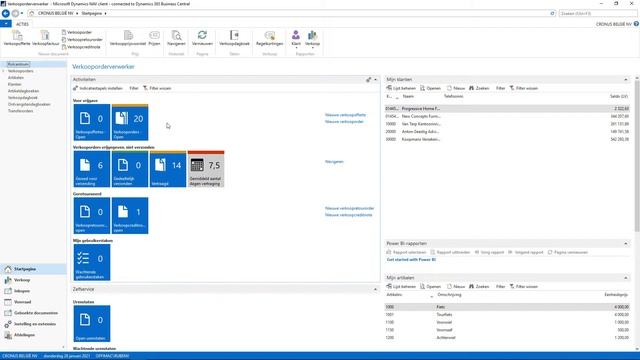Create new Verkoopretourorder in ribbon
This screenshot has width=640, height=360.
tap(82, 40)
